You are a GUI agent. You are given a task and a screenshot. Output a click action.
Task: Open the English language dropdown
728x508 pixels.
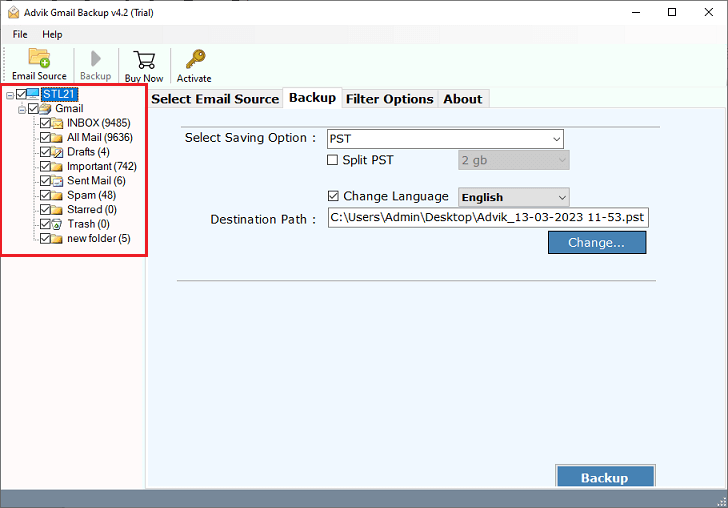[x=514, y=197]
